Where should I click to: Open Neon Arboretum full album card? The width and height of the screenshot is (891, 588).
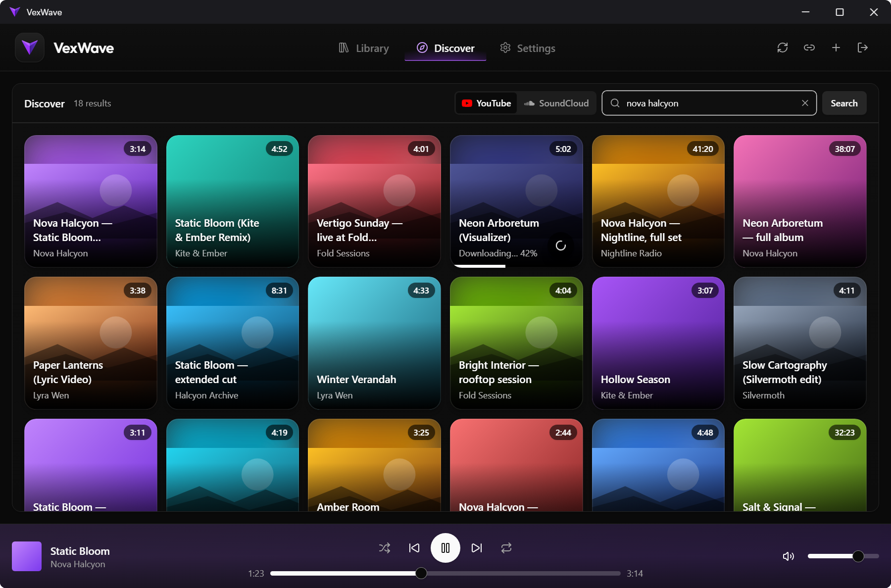click(800, 201)
